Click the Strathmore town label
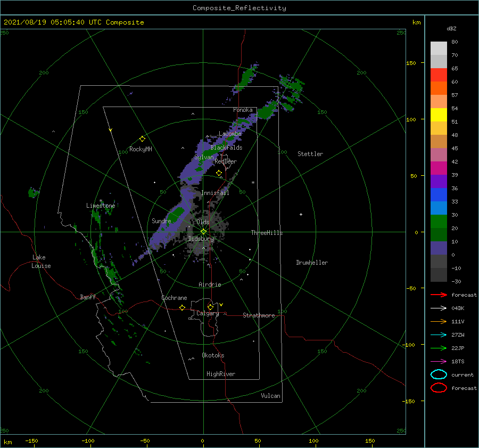Image resolution: width=479 pixels, height=448 pixels. coord(259,315)
